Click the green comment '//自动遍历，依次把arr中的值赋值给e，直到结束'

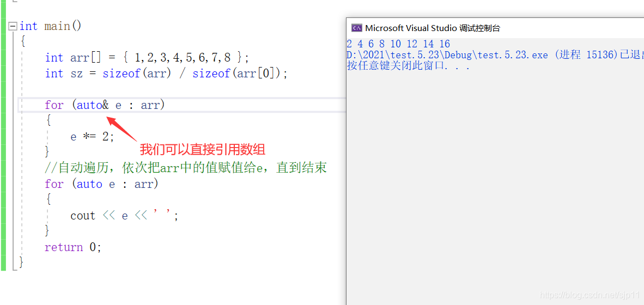click(x=186, y=168)
